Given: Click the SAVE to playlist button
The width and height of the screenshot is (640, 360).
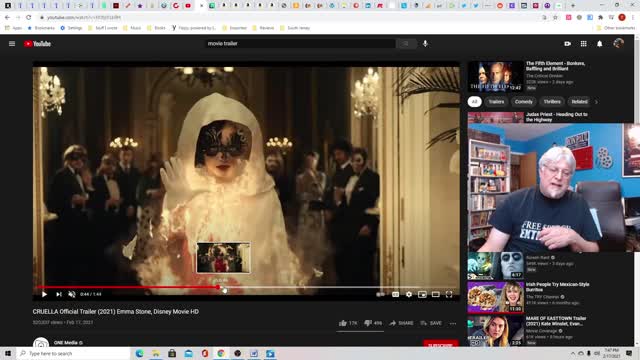Looking at the screenshot, I should click(x=431, y=323).
